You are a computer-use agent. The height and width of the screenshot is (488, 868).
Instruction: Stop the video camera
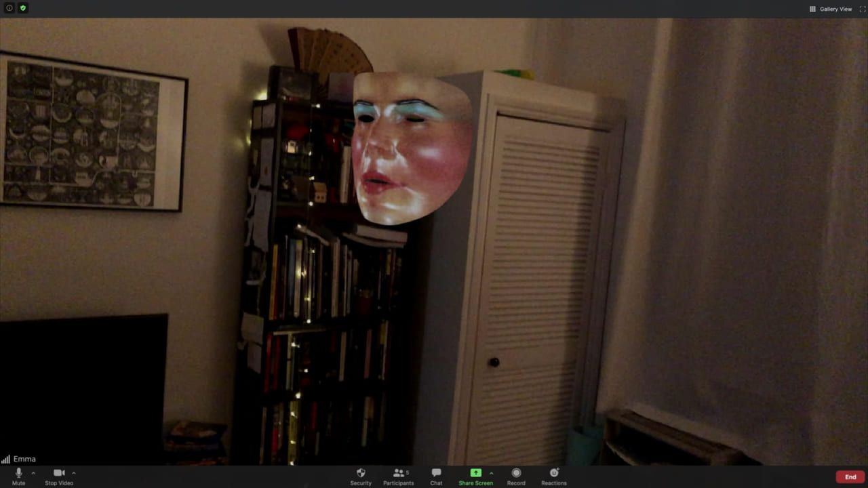[x=59, y=476]
